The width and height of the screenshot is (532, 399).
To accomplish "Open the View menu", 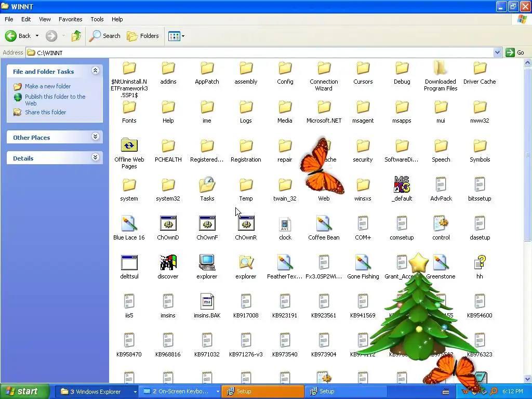I will pyautogui.click(x=45, y=19).
